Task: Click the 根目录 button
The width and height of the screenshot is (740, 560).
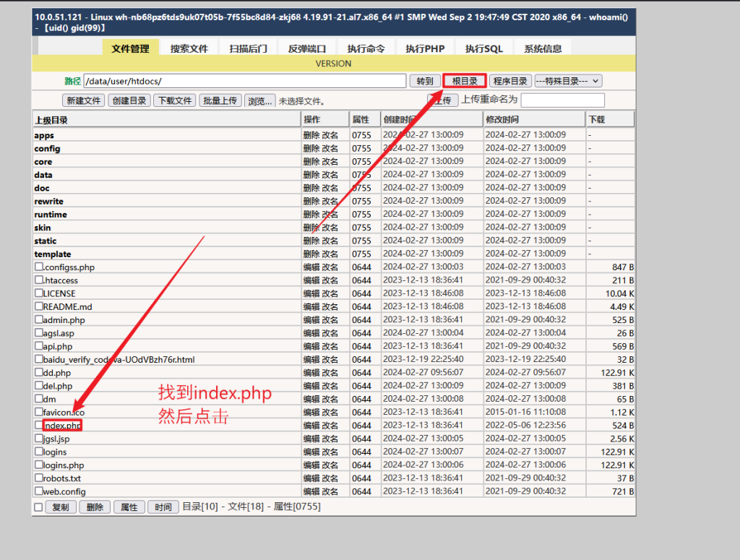Action: pyautogui.click(x=464, y=81)
